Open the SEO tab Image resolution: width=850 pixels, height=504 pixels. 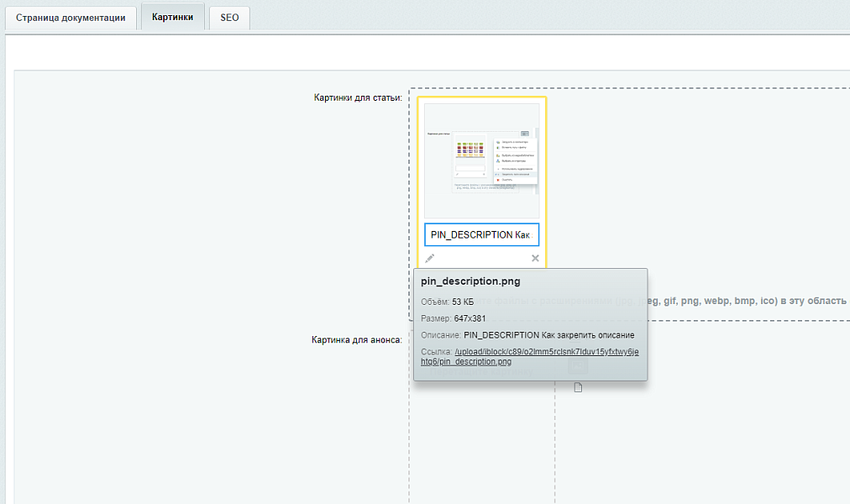coord(229,18)
